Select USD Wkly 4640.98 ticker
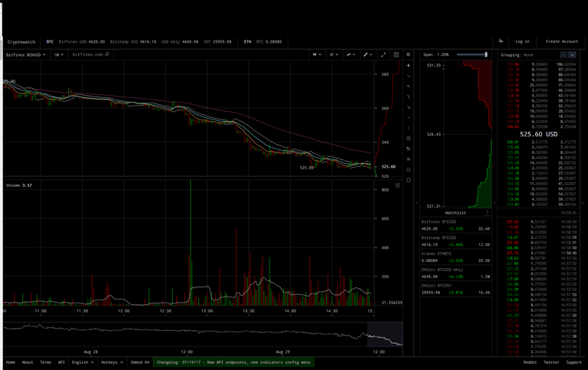This screenshot has height=370, width=588. click(180, 41)
